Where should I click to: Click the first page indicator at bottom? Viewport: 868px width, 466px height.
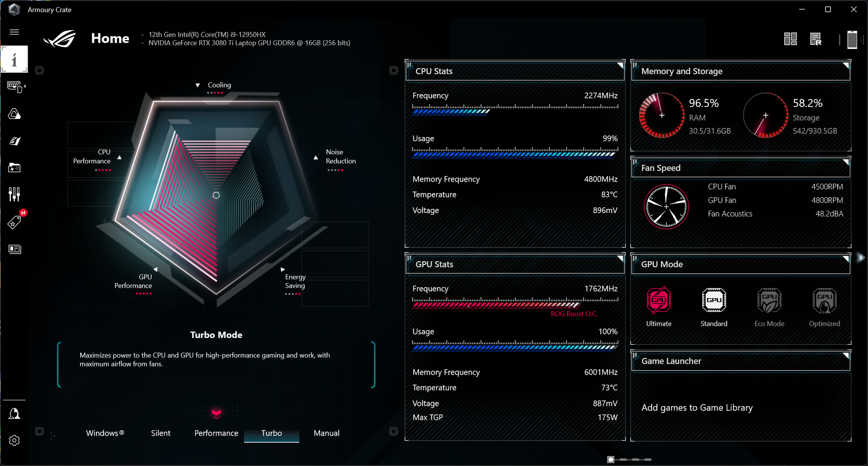pyautogui.click(x=611, y=460)
